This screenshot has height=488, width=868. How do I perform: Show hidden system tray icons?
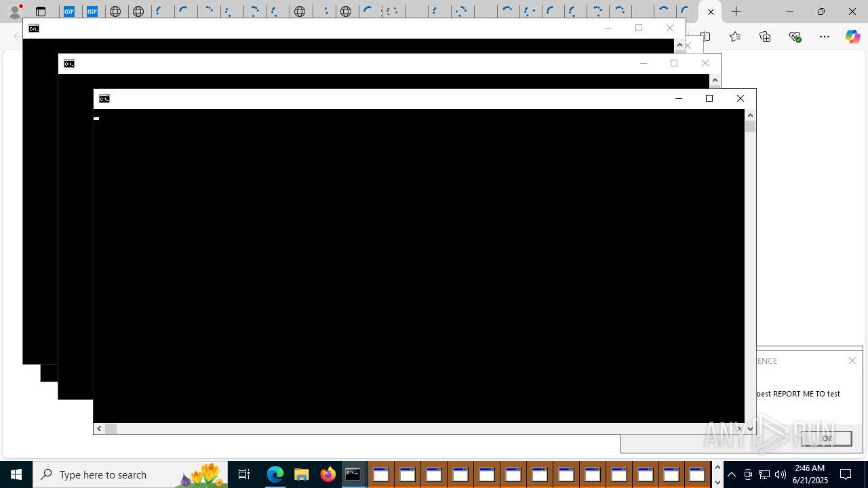click(x=732, y=474)
